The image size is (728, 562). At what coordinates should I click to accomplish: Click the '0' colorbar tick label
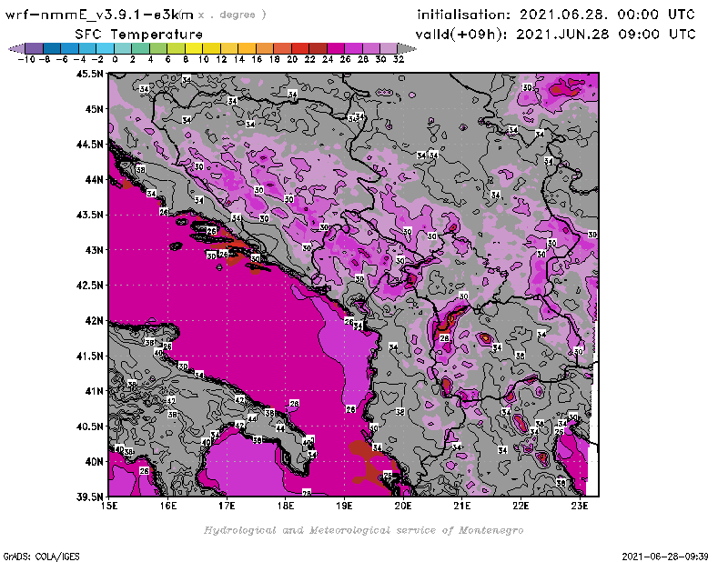click(115, 59)
